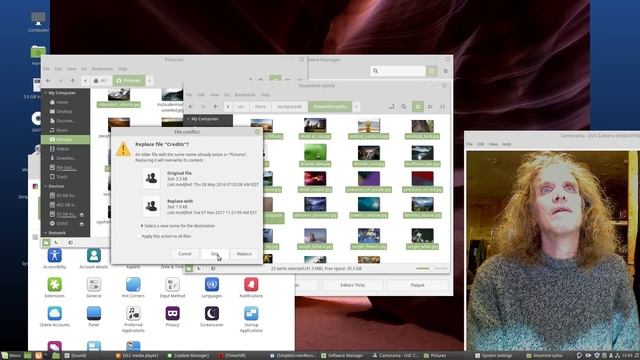
Task: Collapse My Computer section in Pictures sidebar
Action: (x=45, y=93)
